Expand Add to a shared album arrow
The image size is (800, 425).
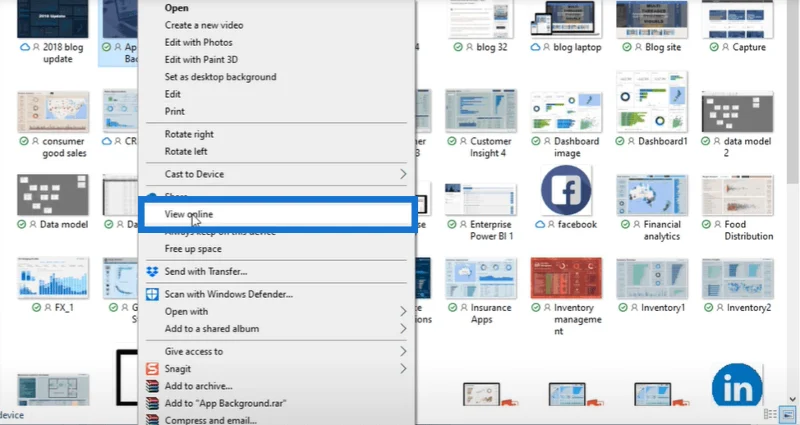pos(403,329)
